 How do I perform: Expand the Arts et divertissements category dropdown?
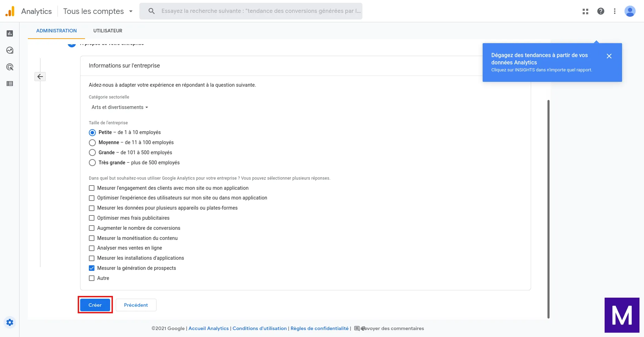[x=120, y=107]
